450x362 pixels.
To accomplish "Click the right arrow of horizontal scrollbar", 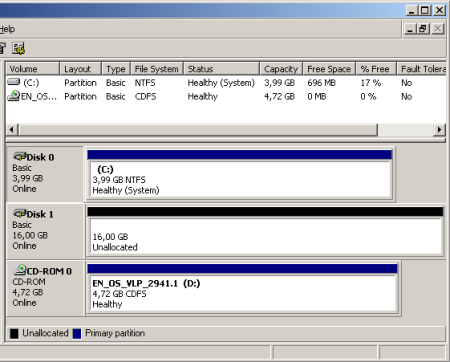I will point(439,129).
